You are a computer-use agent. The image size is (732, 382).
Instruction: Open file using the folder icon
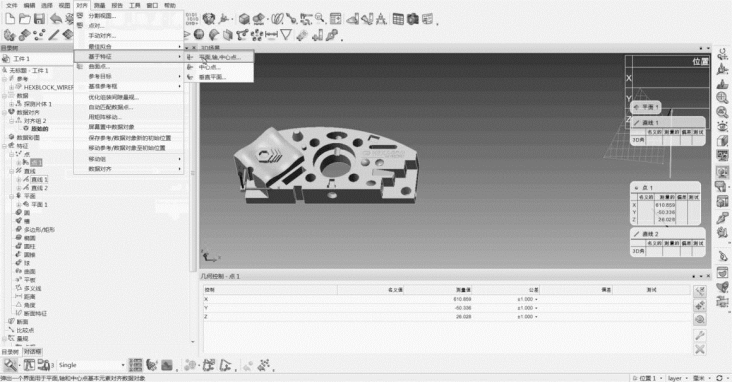[25, 19]
